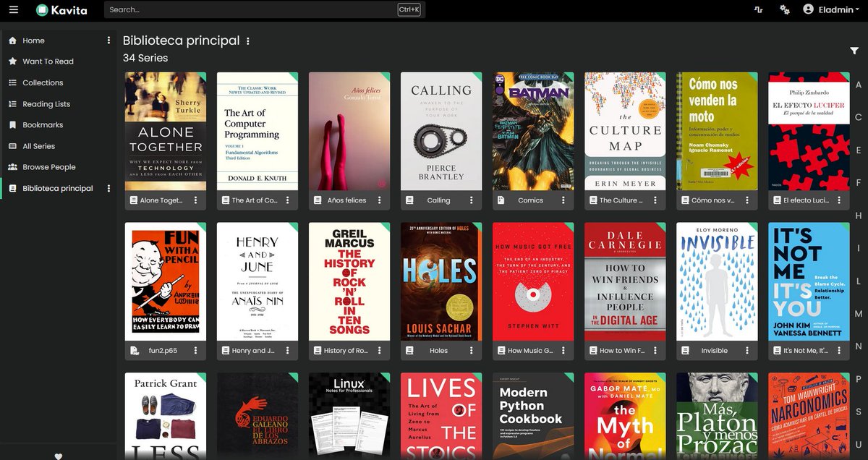Viewport: 868px width, 460px height.
Task: Click file format icon beside Comics title
Action: (x=501, y=200)
